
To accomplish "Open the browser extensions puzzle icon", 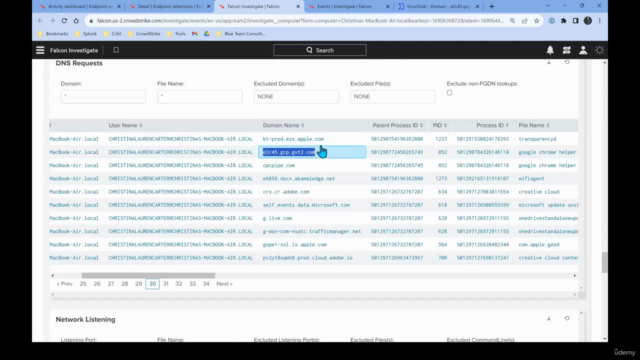I will point(564,21).
